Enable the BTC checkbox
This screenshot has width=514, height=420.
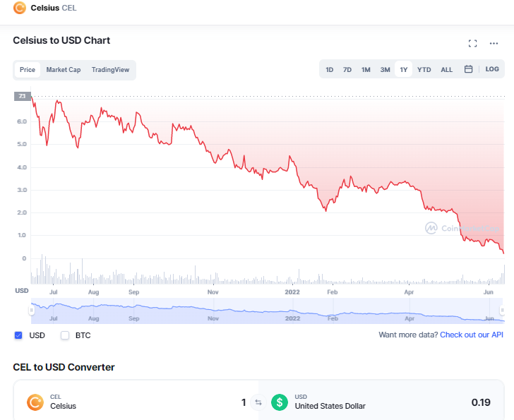[x=65, y=335]
